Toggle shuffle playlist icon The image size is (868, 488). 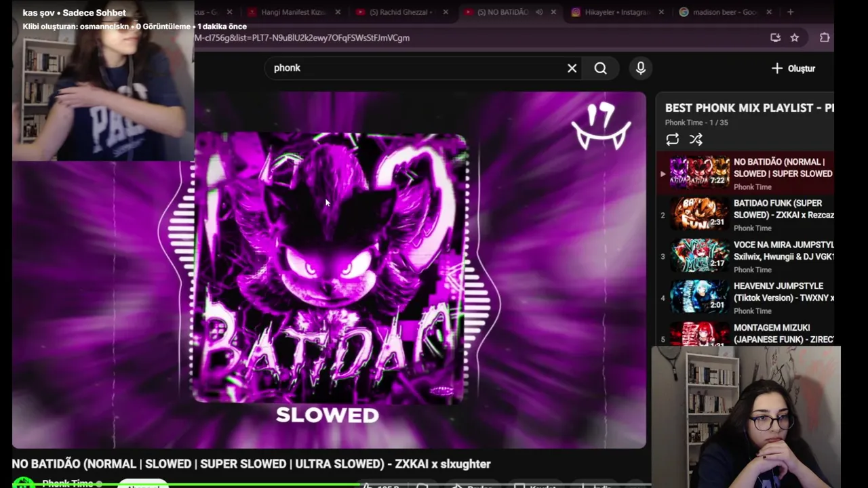(696, 139)
